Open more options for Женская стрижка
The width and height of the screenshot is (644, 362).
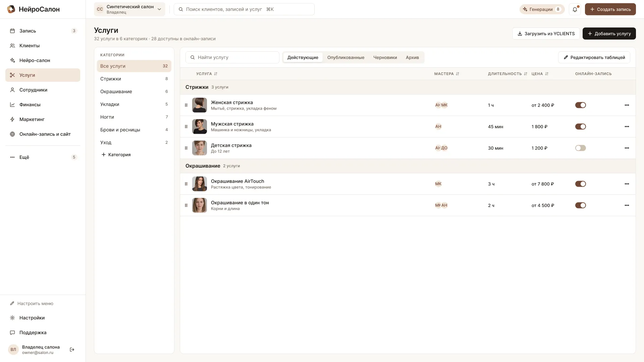click(627, 105)
